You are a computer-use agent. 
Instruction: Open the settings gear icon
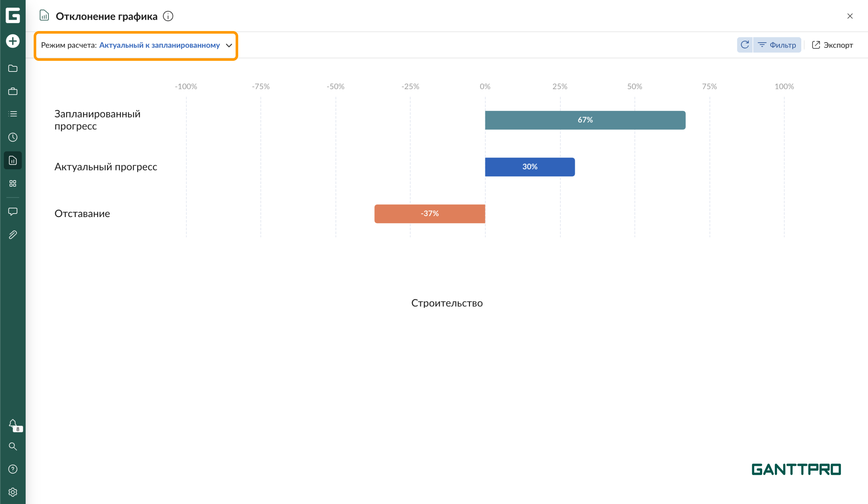[x=13, y=492]
